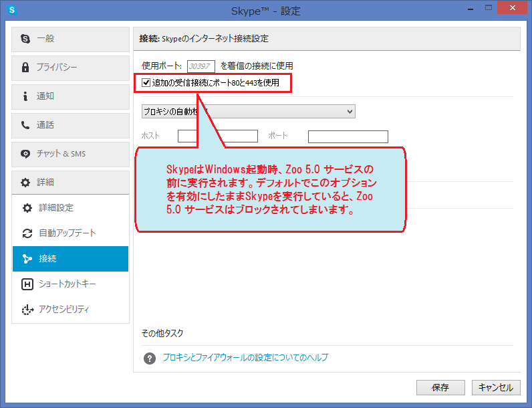Collapse the 詳細 section header
The image size is (532, 408).
(71, 183)
